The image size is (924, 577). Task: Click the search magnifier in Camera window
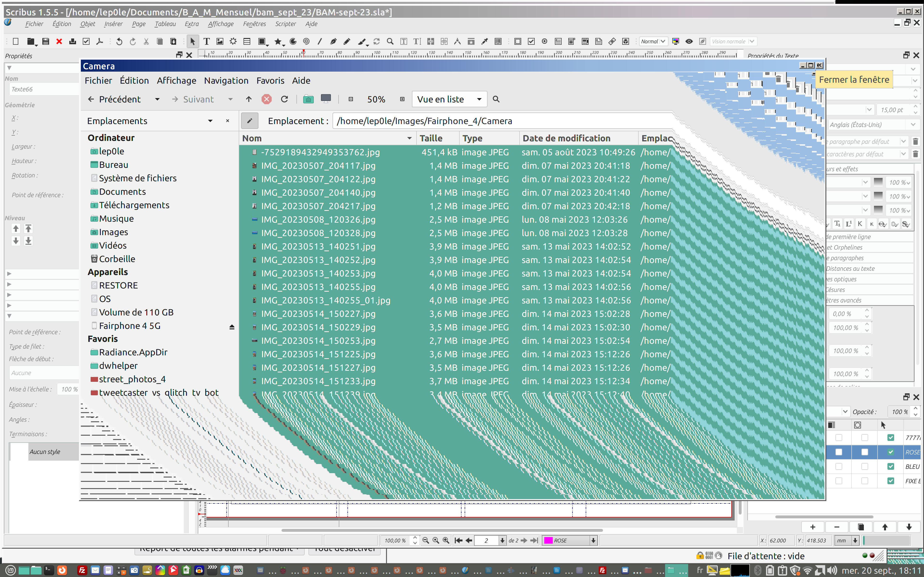point(496,99)
